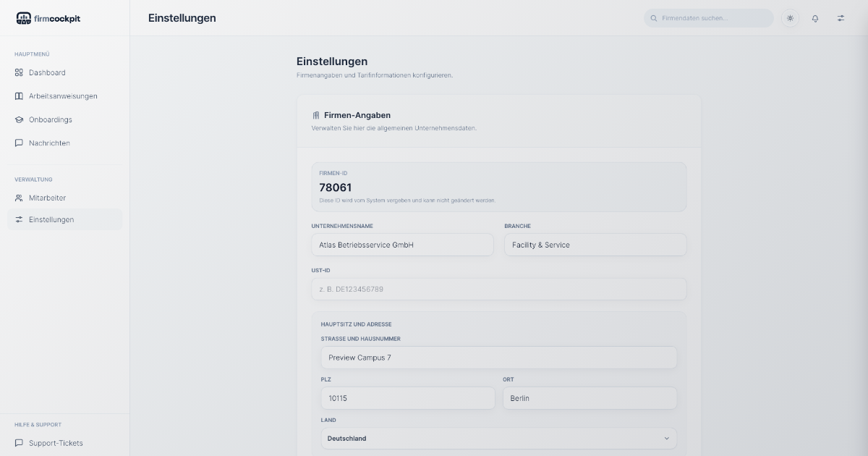Viewport: 868px width, 456px height.
Task: Toggle the light/dark theme sun icon
Action: coord(790,18)
